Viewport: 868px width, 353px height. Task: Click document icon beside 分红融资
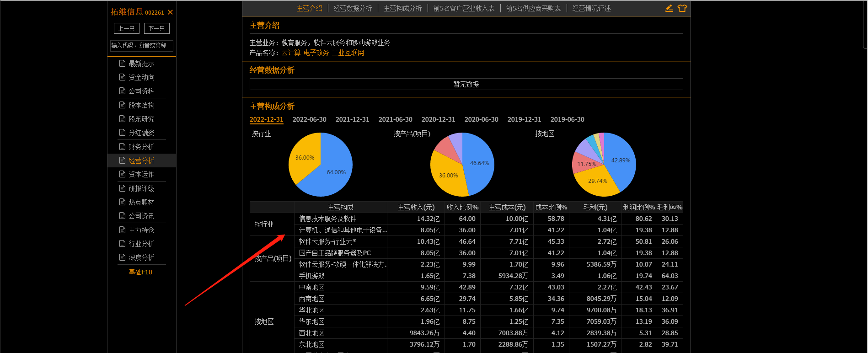(x=122, y=132)
